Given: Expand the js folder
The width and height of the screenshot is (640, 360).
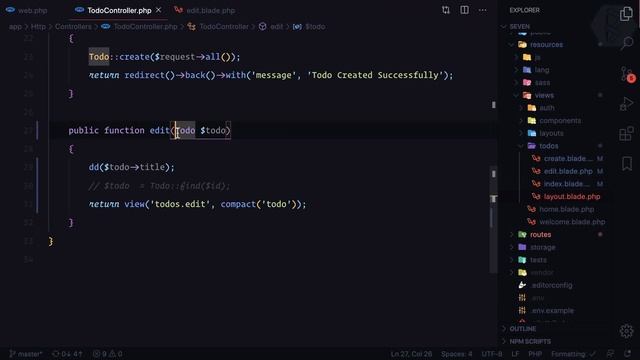Looking at the screenshot, I should (537, 57).
